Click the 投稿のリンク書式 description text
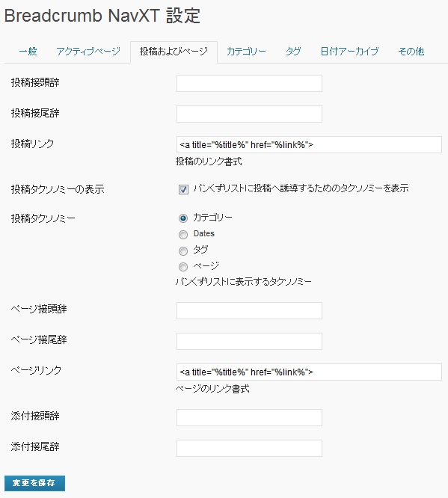Image resolution: width=448 pixels, height=498 pixels. point(209,162)
